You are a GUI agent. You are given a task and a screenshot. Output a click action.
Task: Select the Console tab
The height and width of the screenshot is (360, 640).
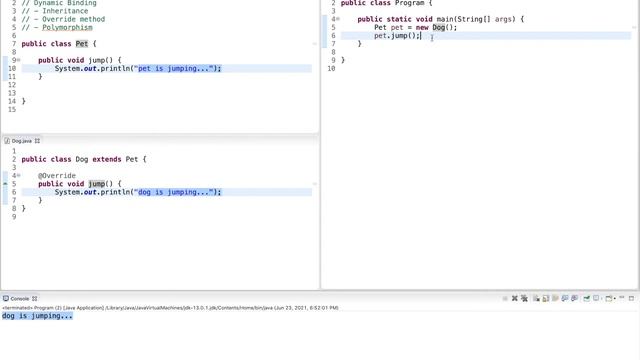coord(20,299)
